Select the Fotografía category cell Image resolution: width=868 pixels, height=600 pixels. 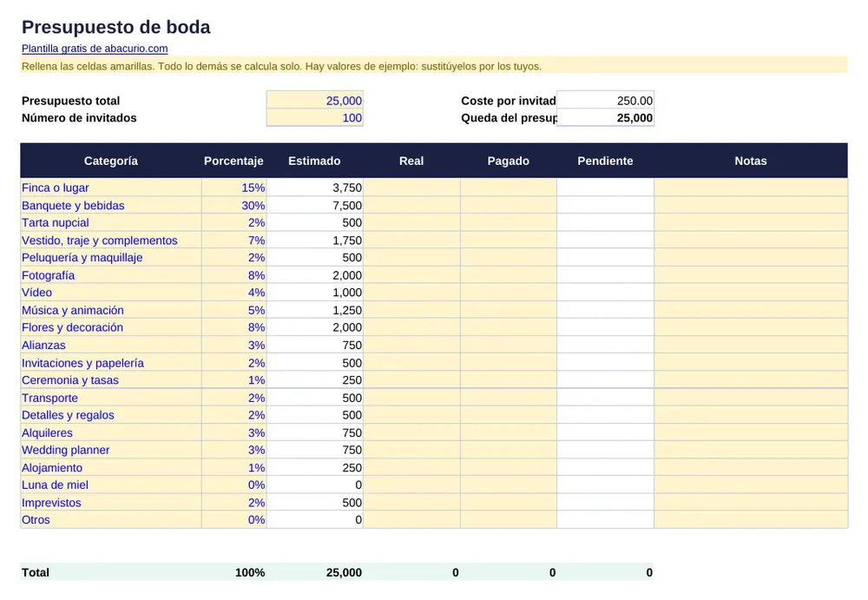coord(111,274)
